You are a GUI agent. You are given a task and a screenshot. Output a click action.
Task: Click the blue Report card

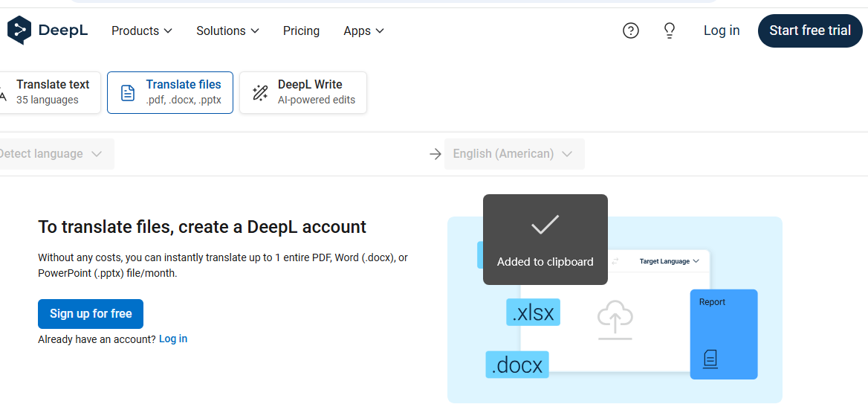coord(724,334)
